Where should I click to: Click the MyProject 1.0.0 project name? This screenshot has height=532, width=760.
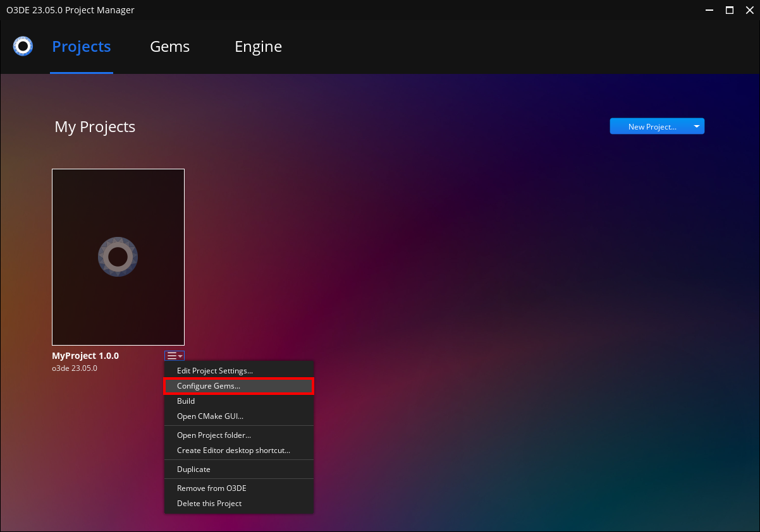tap(85, 355)
